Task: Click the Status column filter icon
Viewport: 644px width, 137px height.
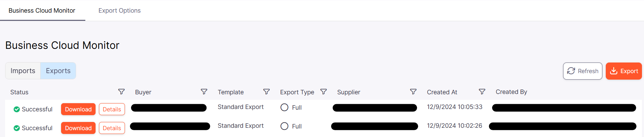Action: coord(121,92)
